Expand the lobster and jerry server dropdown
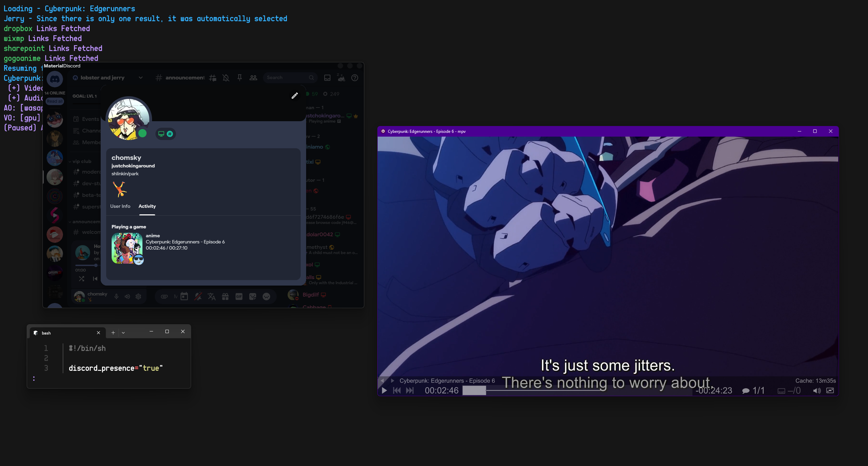Viewport: 868px width, 466px height. 140,78
